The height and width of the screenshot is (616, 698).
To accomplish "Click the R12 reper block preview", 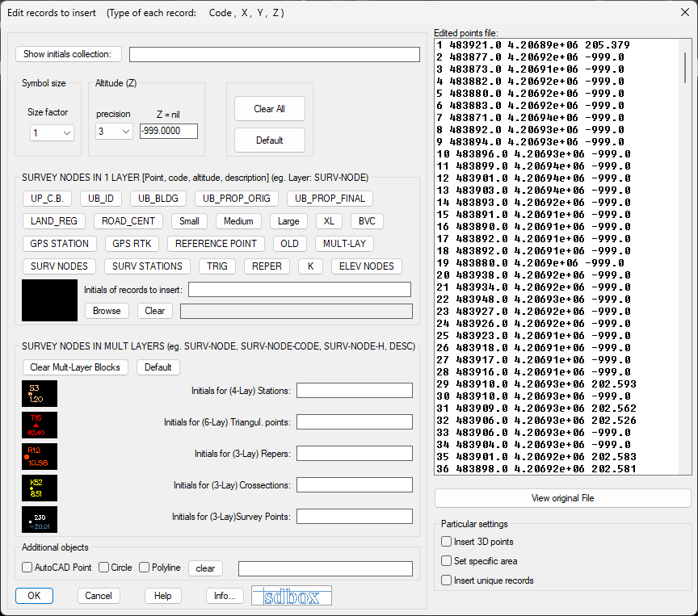I will coord(40,457).
